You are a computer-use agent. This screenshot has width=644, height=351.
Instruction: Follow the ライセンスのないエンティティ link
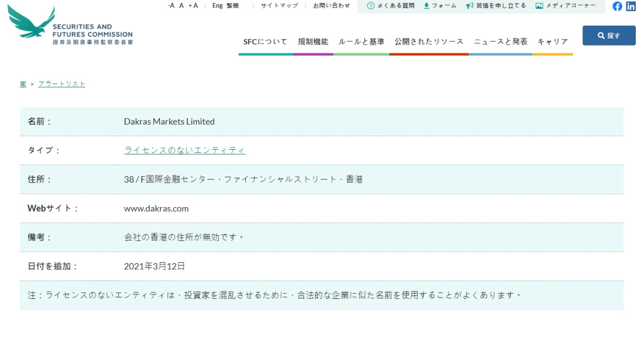(x=184, y=150)
